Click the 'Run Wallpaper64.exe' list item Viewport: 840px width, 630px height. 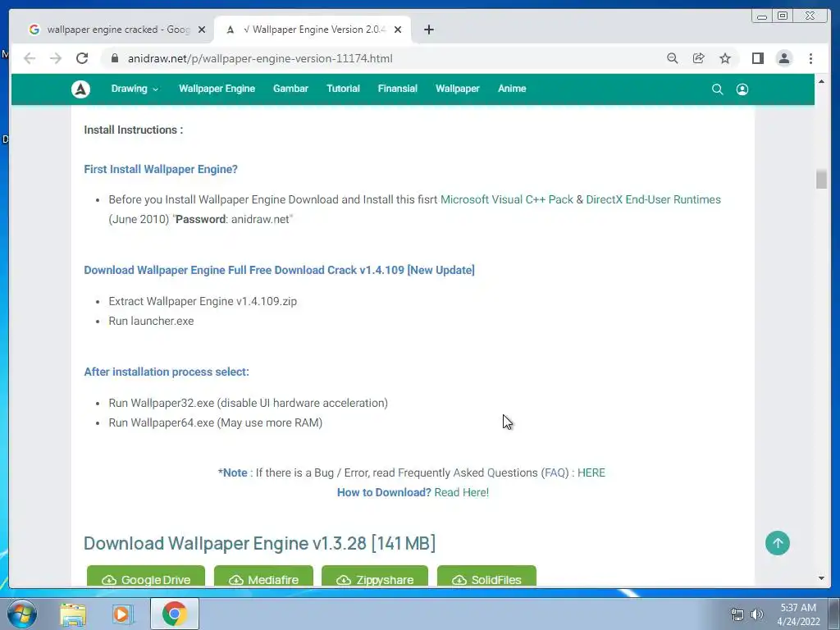pos(216,422)
